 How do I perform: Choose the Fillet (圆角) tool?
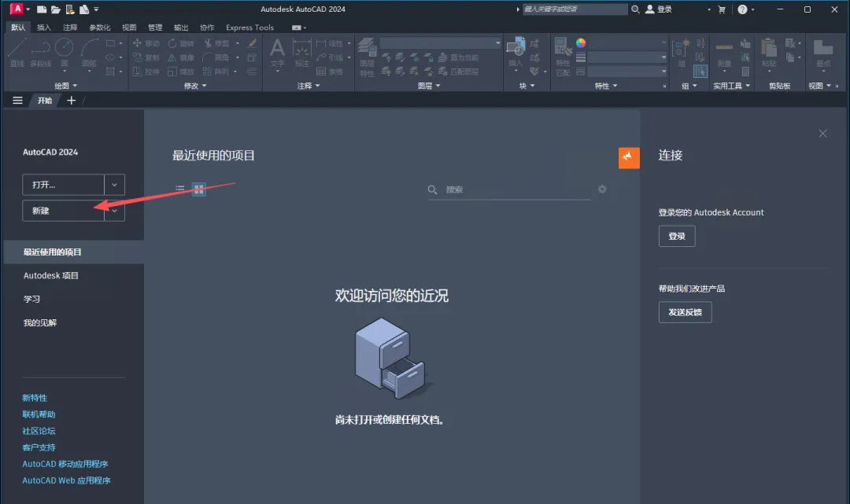[216, 57]
